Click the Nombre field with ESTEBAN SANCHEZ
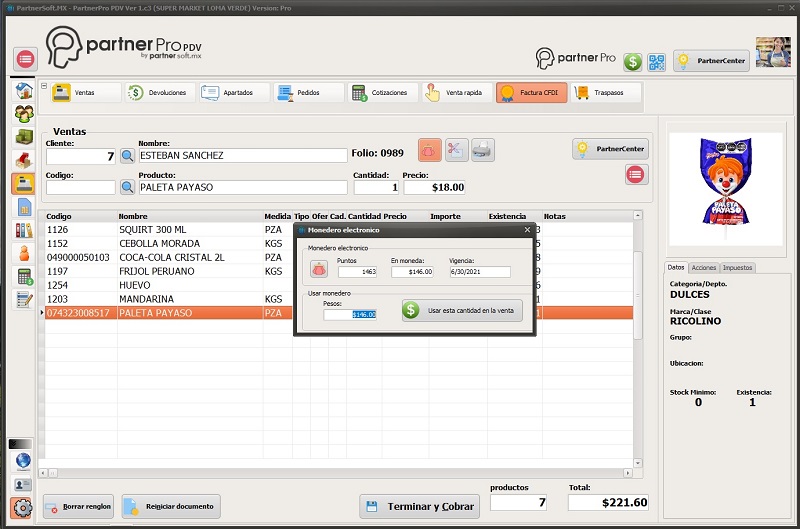Image resolution: width=800 pixels, height=529 pixels. click(243, 156)
